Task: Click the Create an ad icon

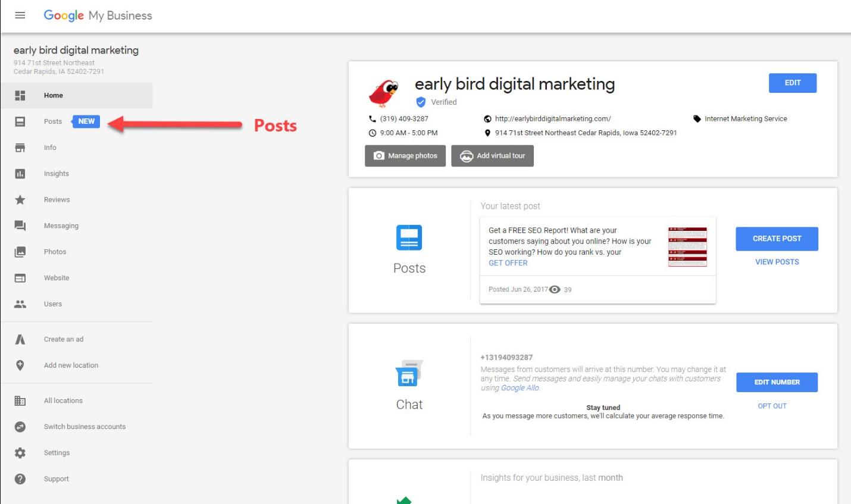Action: (x=20, y=339)
